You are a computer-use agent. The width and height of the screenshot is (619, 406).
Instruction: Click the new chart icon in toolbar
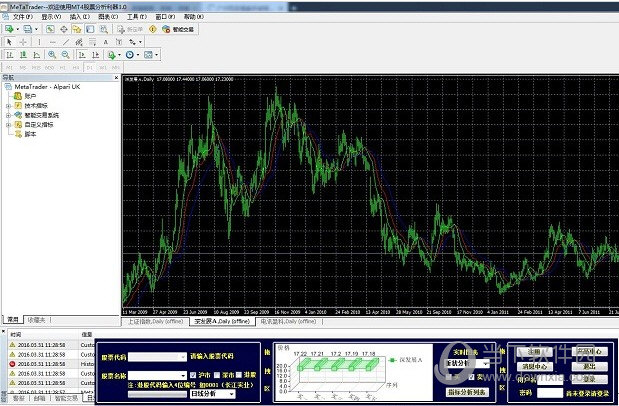click(10, 30)
